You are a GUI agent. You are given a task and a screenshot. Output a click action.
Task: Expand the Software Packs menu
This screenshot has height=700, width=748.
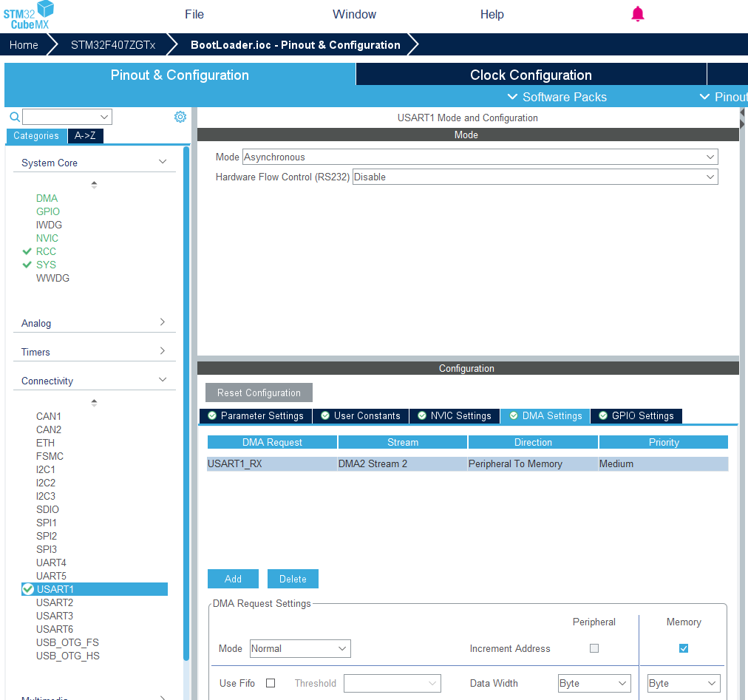pos(557,97)
